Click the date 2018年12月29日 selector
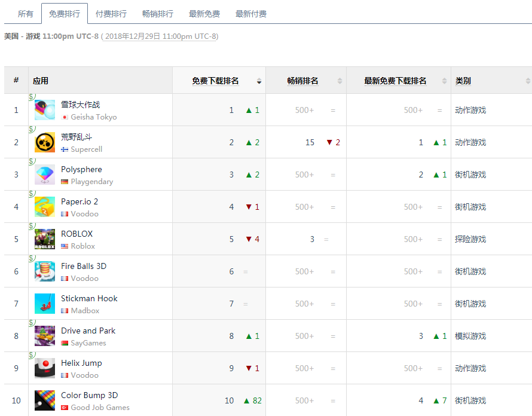532x416 pixels. [x=160, y=36]
